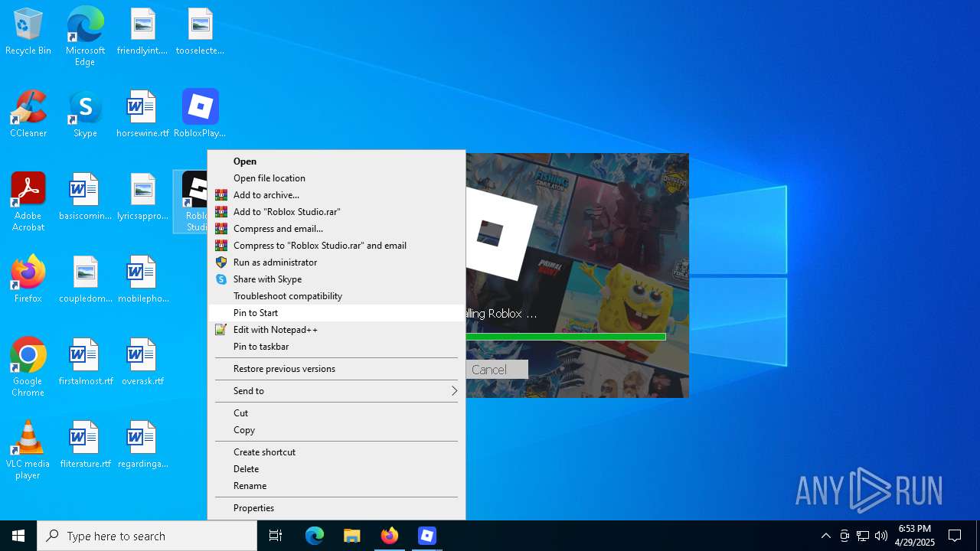Select the tooselecte image file icon
The image size is (980, 551).
[200, 32]
